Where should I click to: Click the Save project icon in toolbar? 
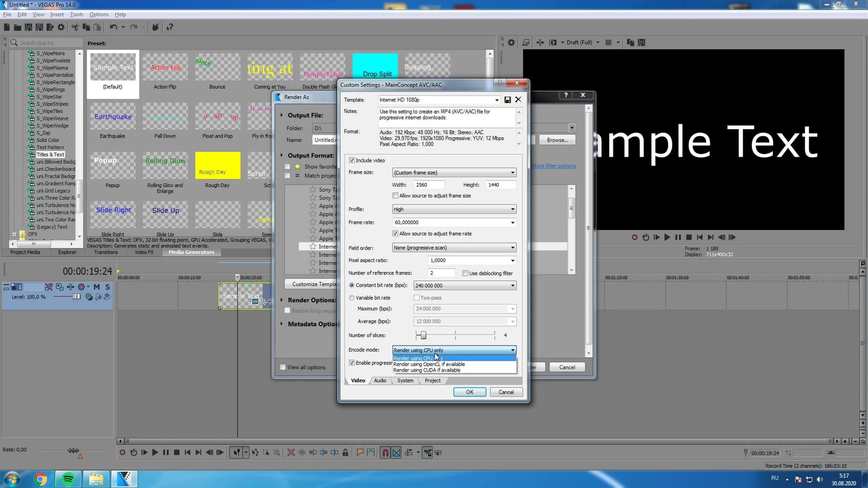pyautogui.click(x=28, y=27)
